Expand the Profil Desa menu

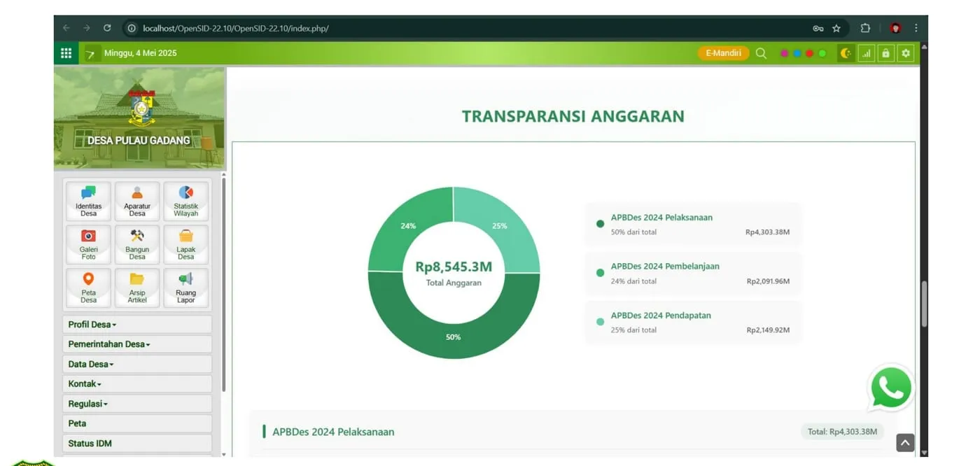point(137,325)
